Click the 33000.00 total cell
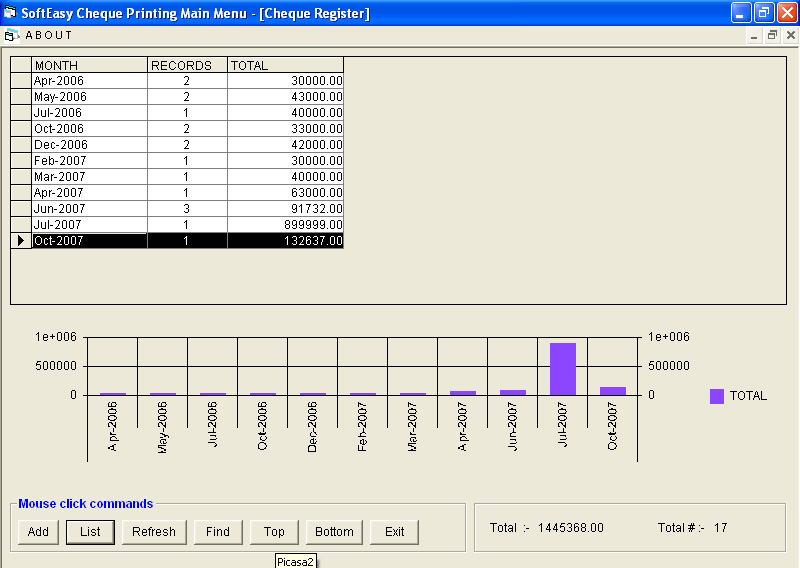The width and height of the screenshot is (800, 568). click(x=285, y=129)
